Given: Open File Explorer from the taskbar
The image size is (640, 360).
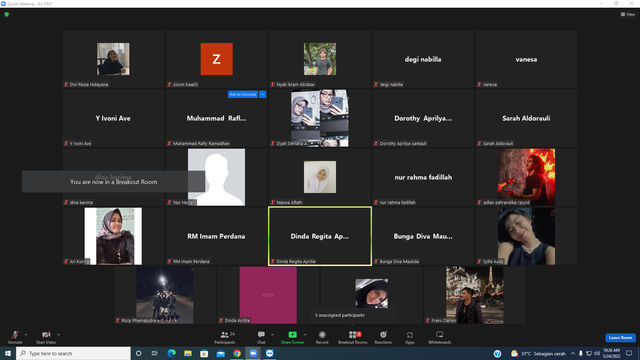Looking at the screenshot, I should 188,353.
